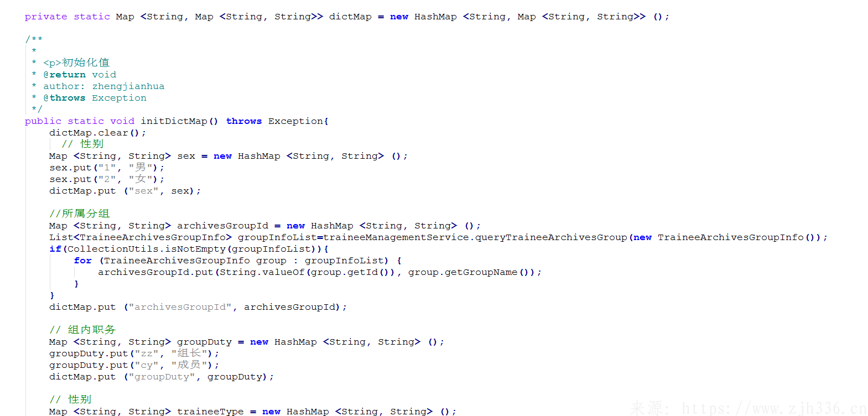Image resolution: width=868 pixels, height=416 pixels.
Task: Click the initDictMap method name
Action: pos(174,121)
